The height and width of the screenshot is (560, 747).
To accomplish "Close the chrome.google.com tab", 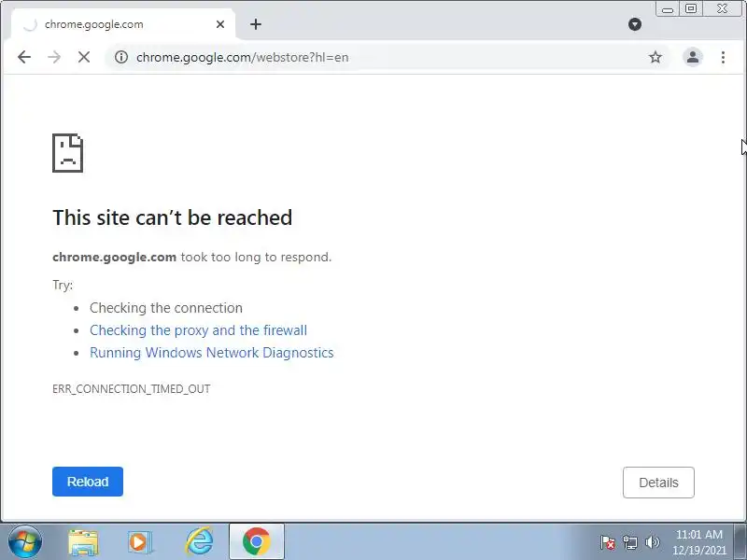I will coord(220,24).
